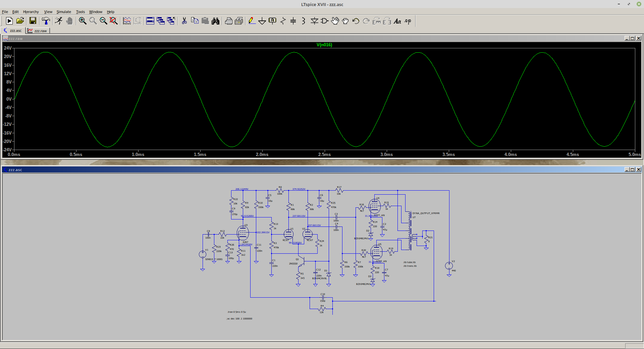
Task: Click the 24V label on vertical axis
Action: click(8, 48)
